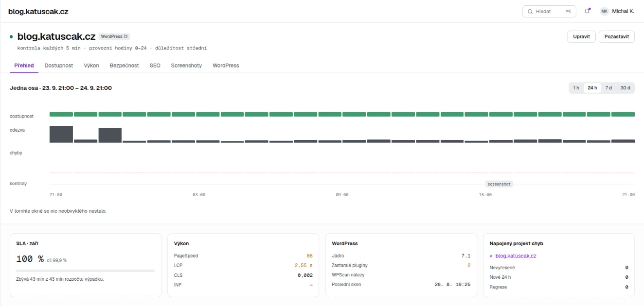Click the tallest odezva response bar
The height and width of the screenshot is (306, 644).
click(x=61, y=134)
